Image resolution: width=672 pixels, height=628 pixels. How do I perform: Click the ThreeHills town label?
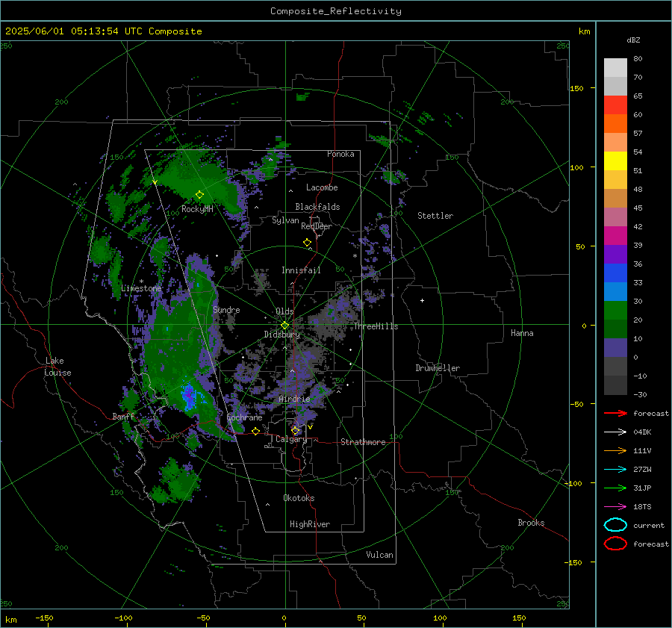pos(376,326)
